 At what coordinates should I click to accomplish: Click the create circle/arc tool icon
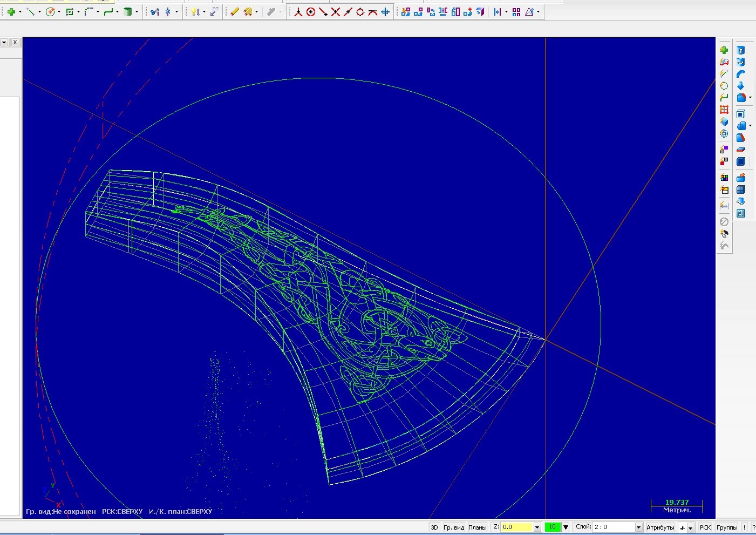50,12
